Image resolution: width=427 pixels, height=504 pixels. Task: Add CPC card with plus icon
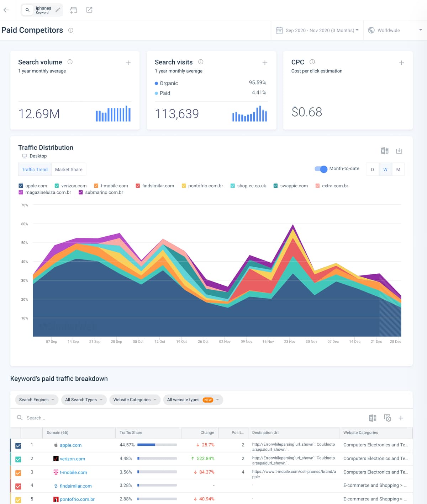(401, 63)
